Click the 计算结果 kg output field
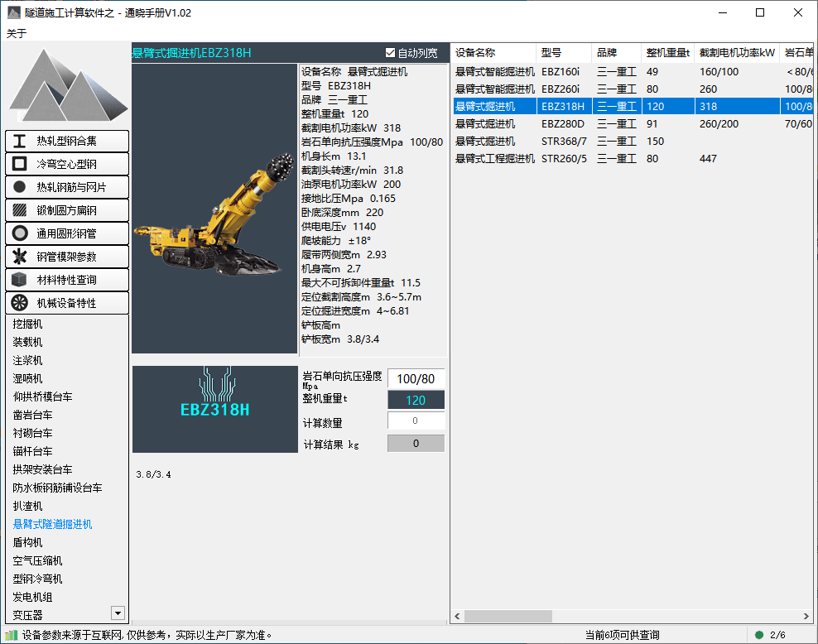Viewport: 818px width, 644px height. pyautogui.click(x=416, y=443)
